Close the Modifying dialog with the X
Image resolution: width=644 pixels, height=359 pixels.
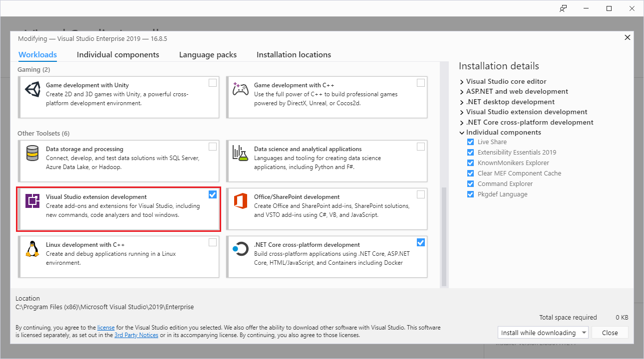(628, 37)
